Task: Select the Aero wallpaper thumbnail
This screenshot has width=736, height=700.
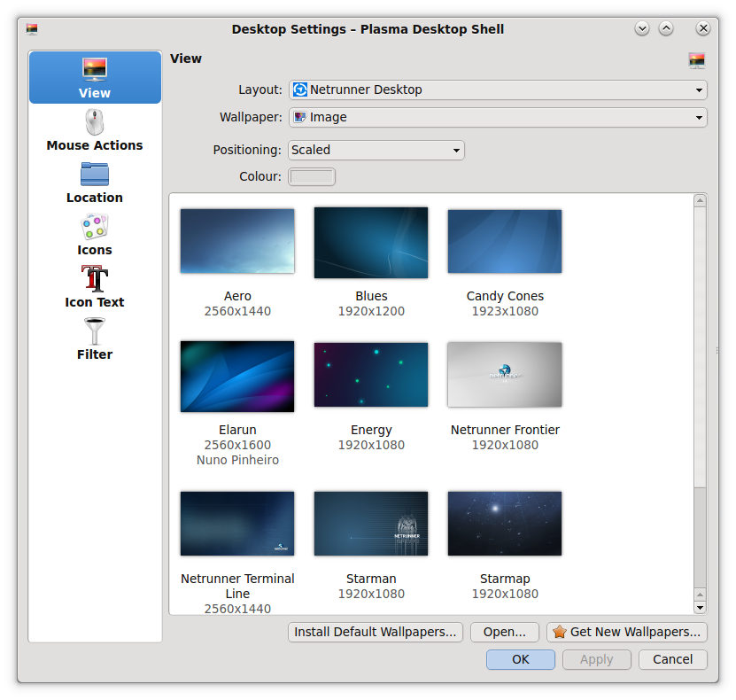Action: point(237,241)
